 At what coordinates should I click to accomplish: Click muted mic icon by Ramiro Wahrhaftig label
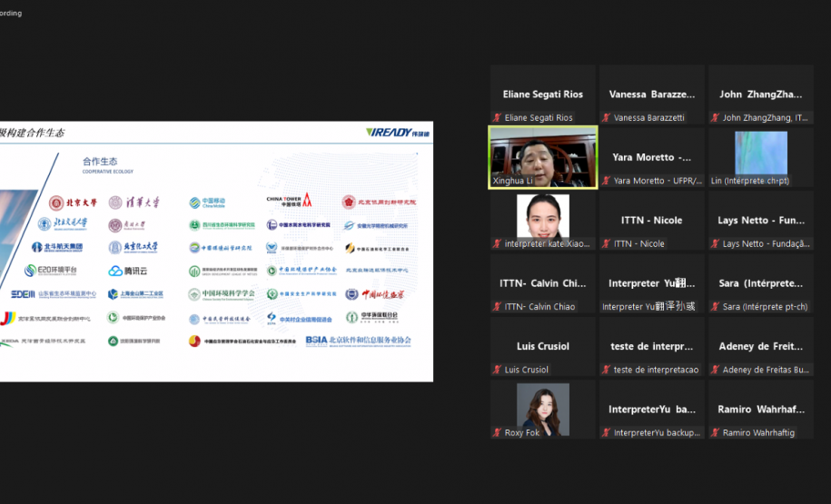coord(715,433)
